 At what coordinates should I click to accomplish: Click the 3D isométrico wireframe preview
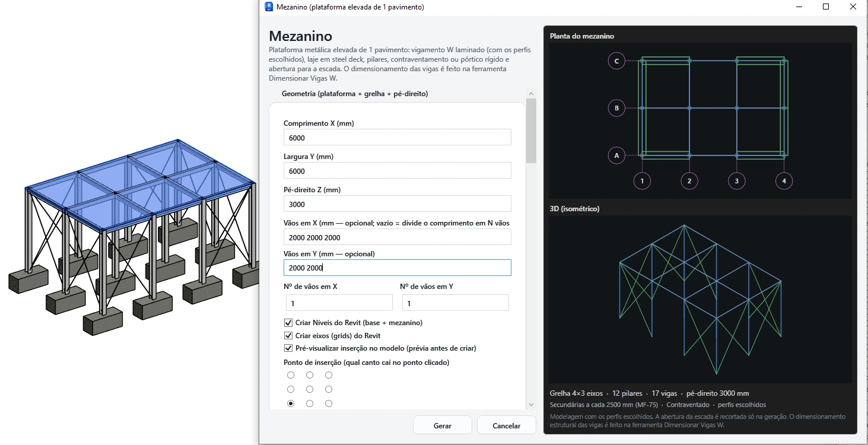point(700,299)
